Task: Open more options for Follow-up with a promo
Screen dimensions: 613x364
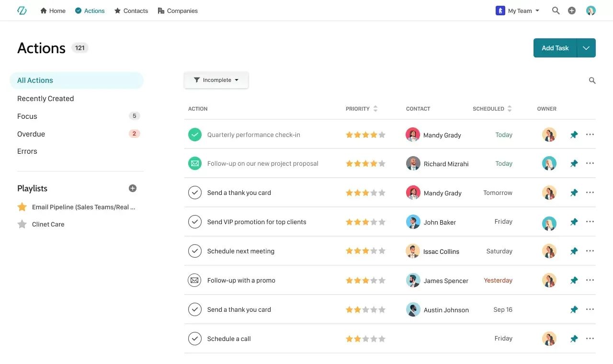Action: coord(590,280)
